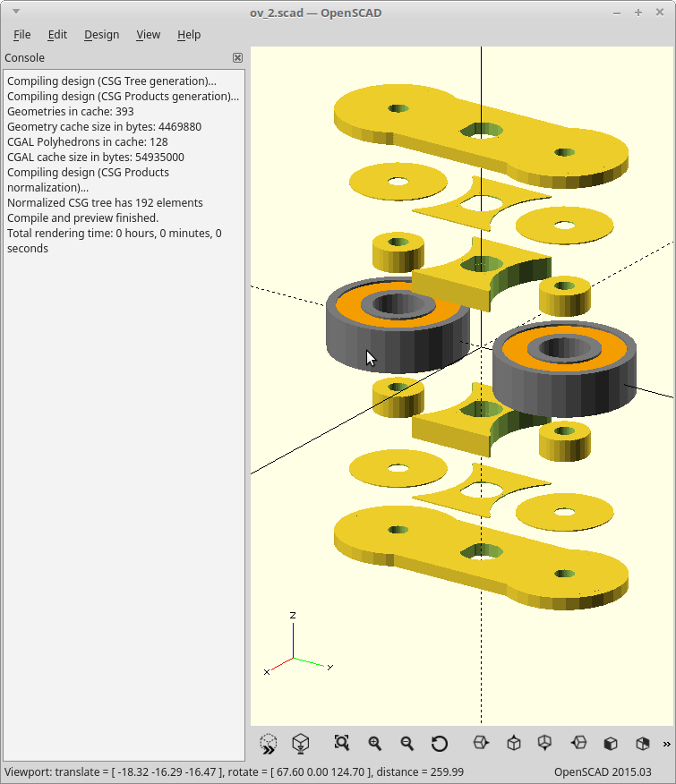Open the File menu
Screen dimensions: 676x784
(x=21, y=34)
